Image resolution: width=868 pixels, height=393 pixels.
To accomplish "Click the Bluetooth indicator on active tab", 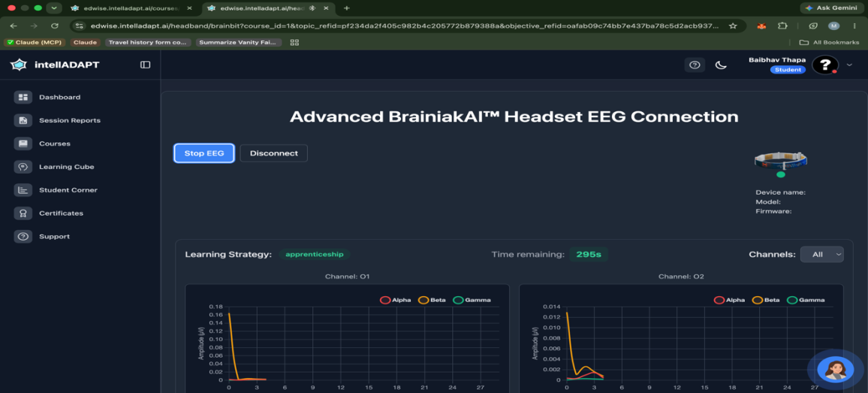I will pos(312,8).
